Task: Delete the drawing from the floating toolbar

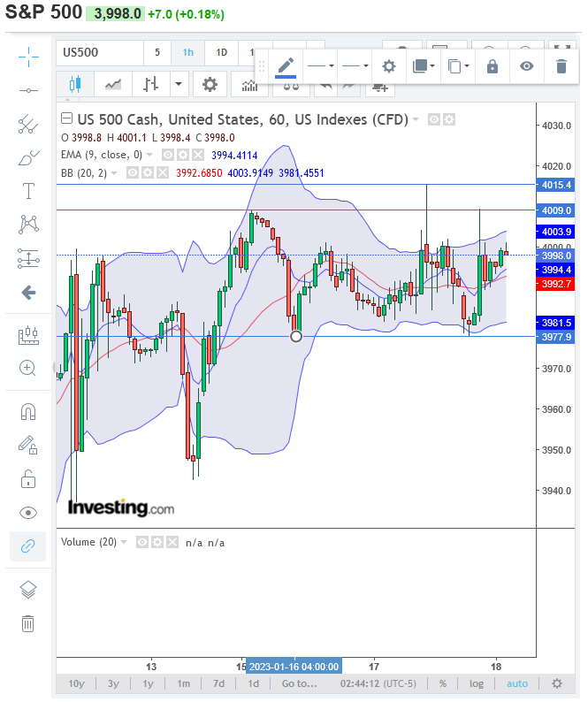Action: click(x=561, y=66)
